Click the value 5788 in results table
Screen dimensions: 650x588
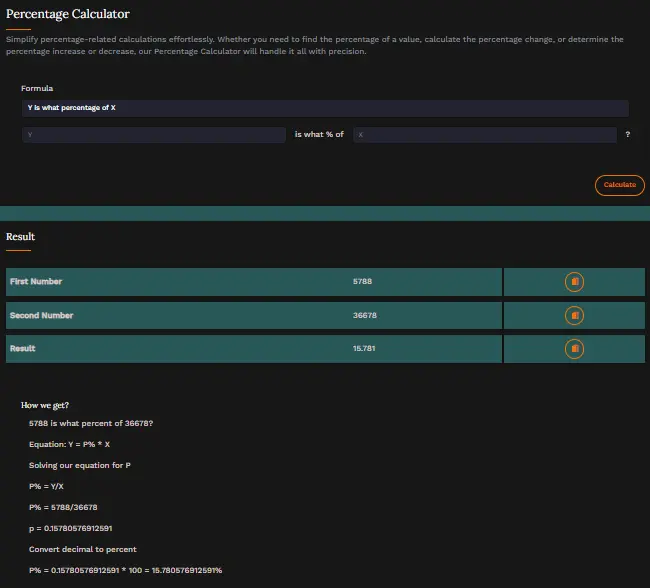coord(362,282)
